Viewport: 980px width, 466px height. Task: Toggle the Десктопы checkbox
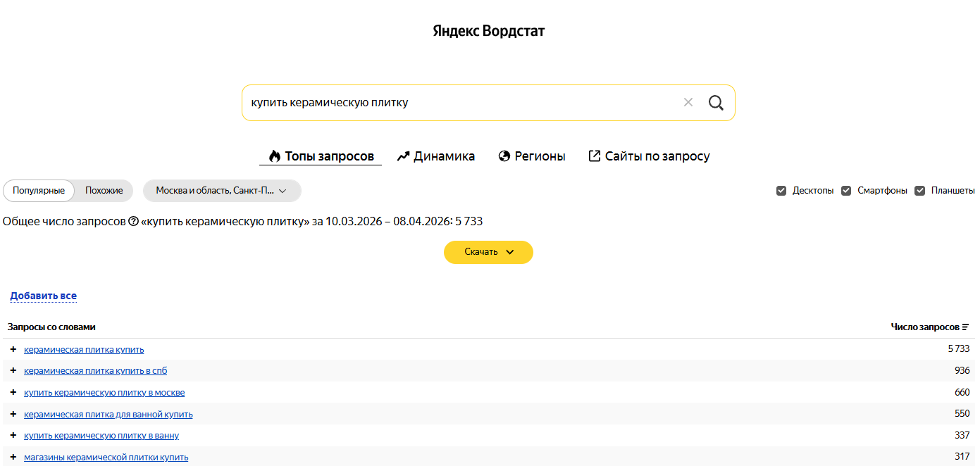coord(781,191)
